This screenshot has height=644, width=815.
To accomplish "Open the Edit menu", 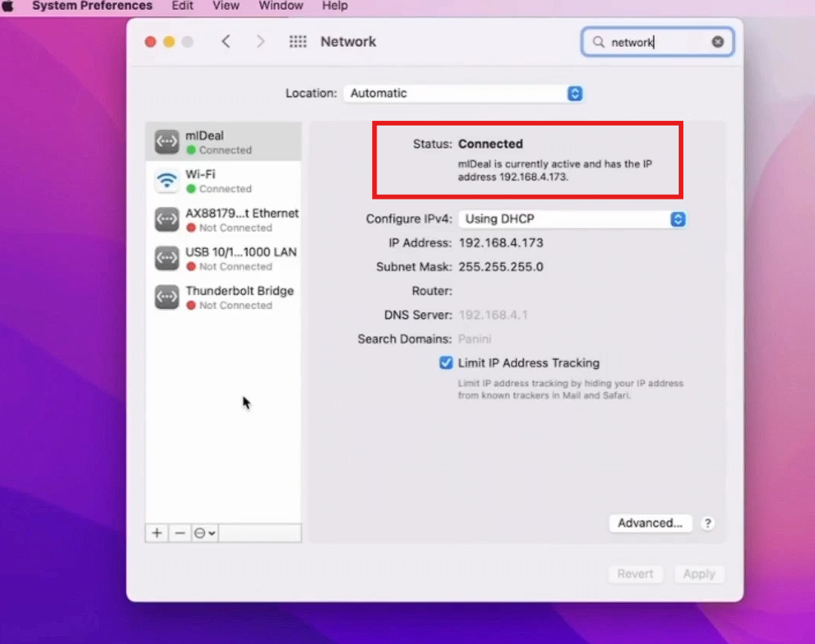I will (183, 5).
